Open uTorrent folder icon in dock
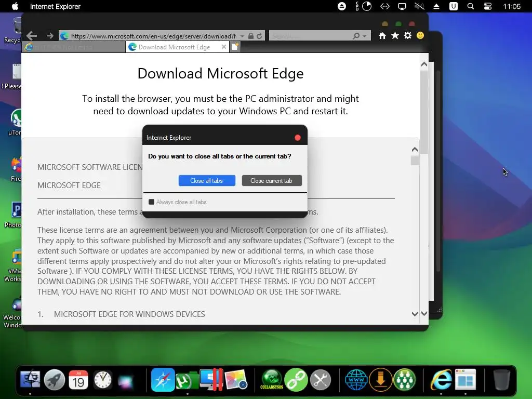 (187, 380)
